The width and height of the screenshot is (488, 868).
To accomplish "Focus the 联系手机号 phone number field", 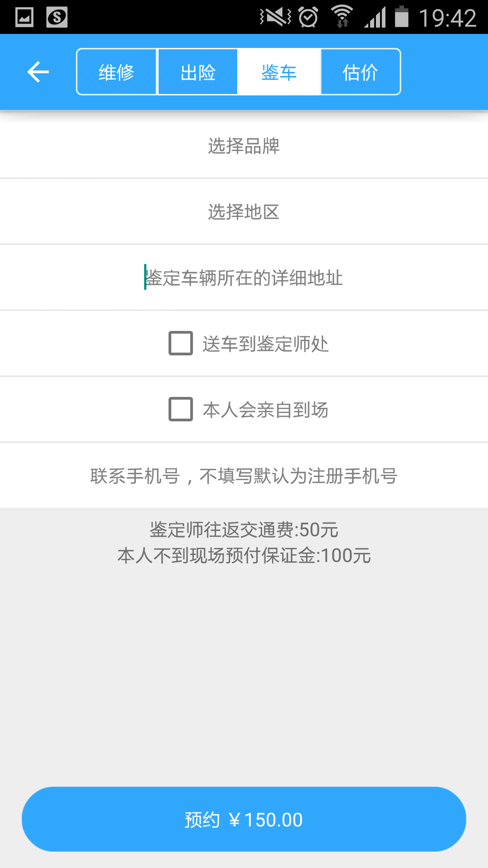I will pos(244,476).
